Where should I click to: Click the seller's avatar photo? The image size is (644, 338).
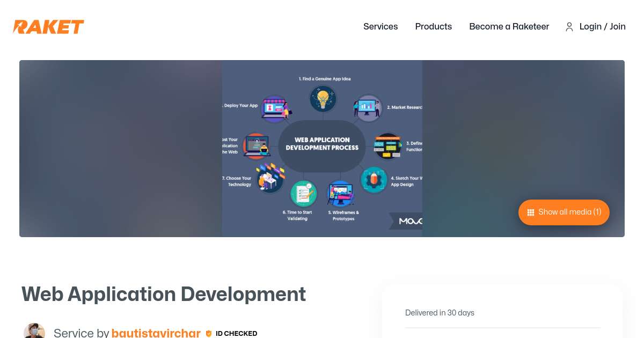pos(34,330)
